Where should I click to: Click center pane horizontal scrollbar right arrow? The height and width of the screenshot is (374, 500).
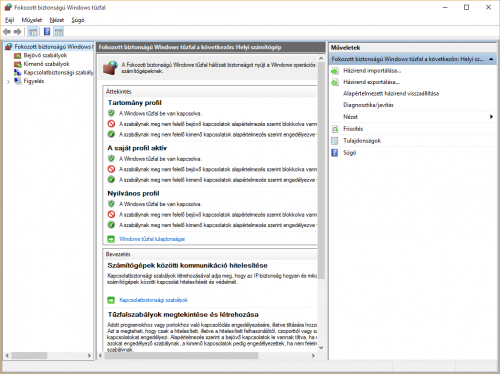313,356
